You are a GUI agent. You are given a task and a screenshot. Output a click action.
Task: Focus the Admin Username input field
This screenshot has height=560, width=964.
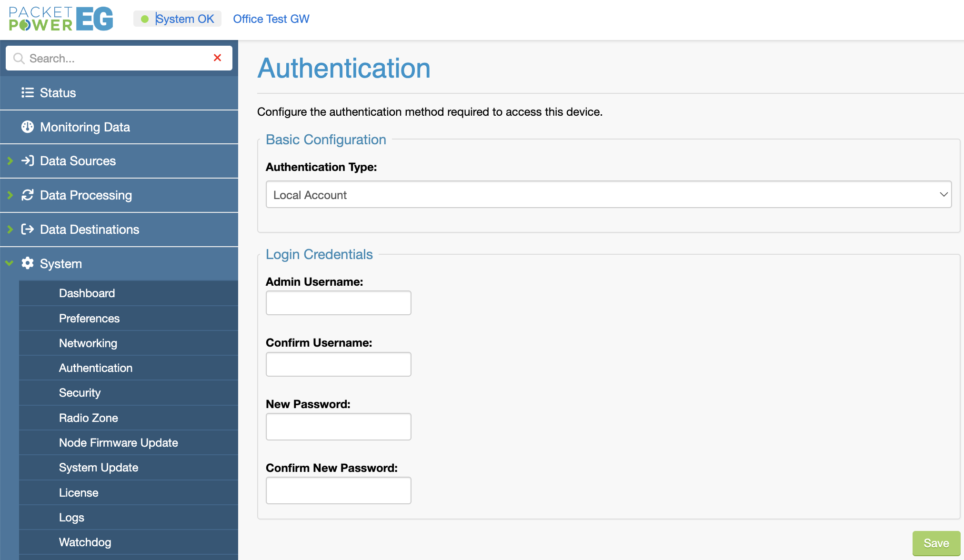tap(338, 303)
